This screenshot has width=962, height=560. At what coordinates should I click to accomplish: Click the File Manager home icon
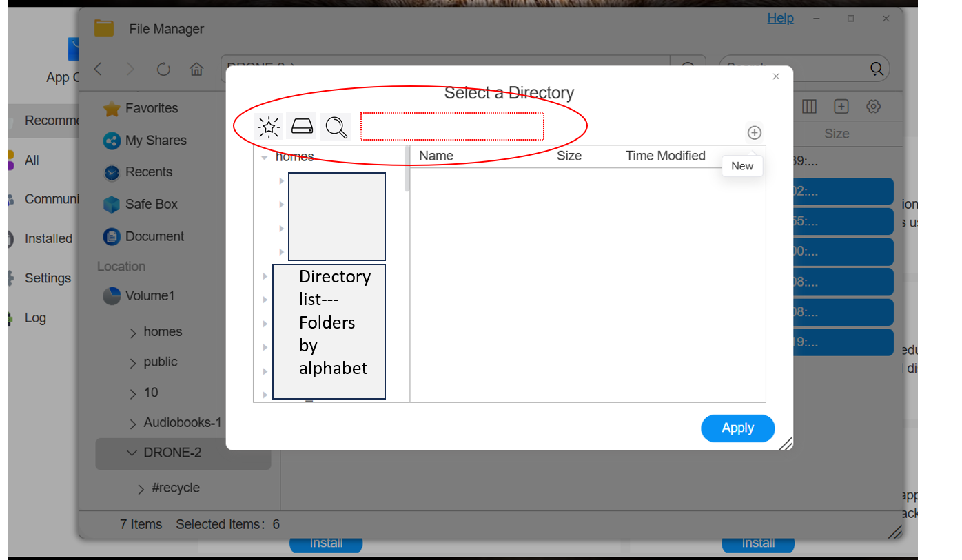coord(196,70)
